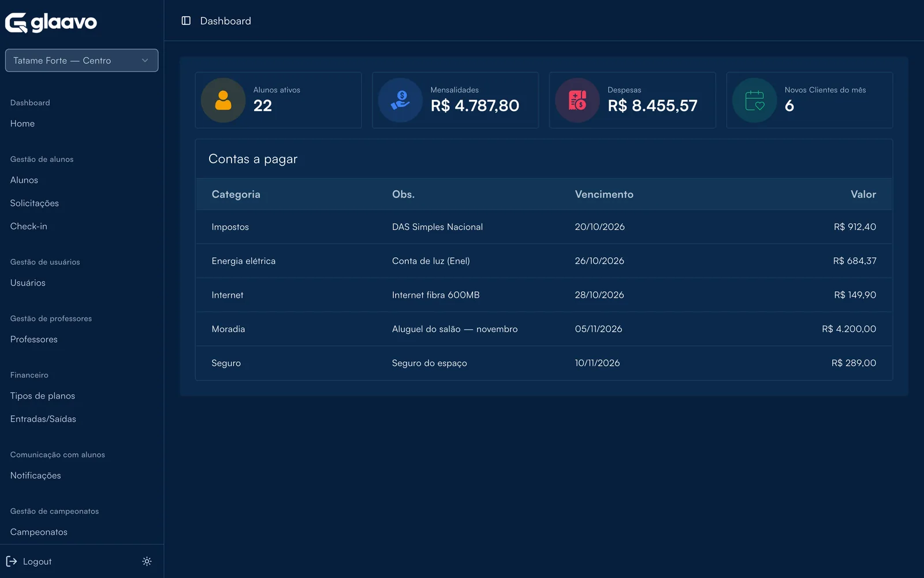Click the R$ 684,37 value
Image resolution: width=924 pixels, height=578 pixels.
[x=855, y=261]
